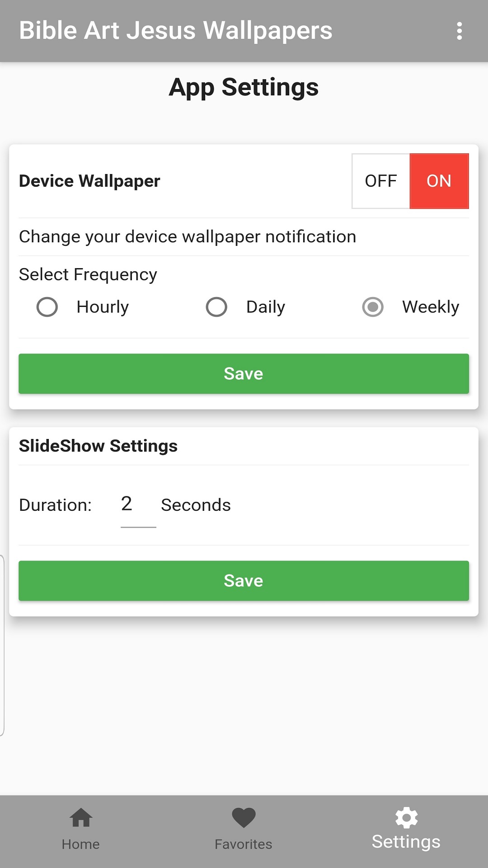This screenshot has height=868, width=488.
Task: Turn Device Wallpaper ON
Action: coord(439,181)
